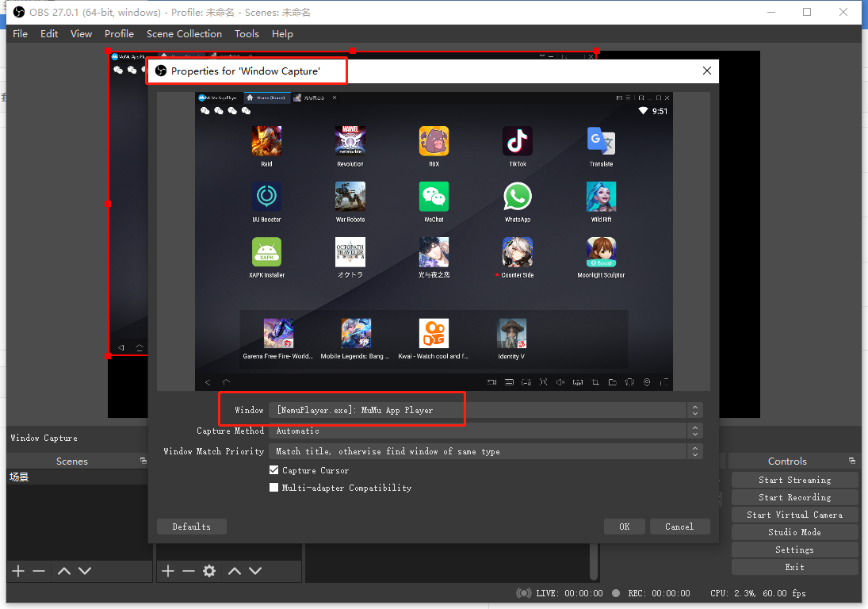Click the 光与夜之恋 app icon
This screenshot has width=868, height=609.
coord(434,252)
